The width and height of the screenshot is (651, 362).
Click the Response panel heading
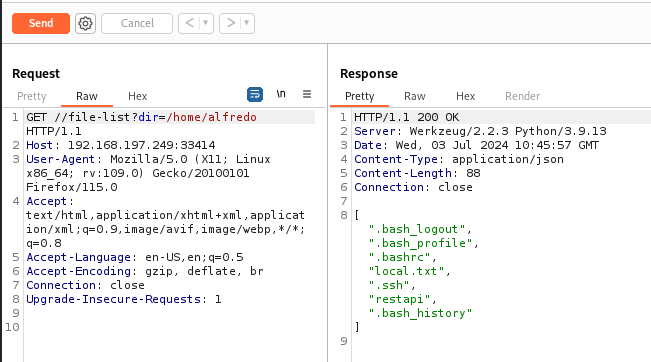[x=369, y=73]
